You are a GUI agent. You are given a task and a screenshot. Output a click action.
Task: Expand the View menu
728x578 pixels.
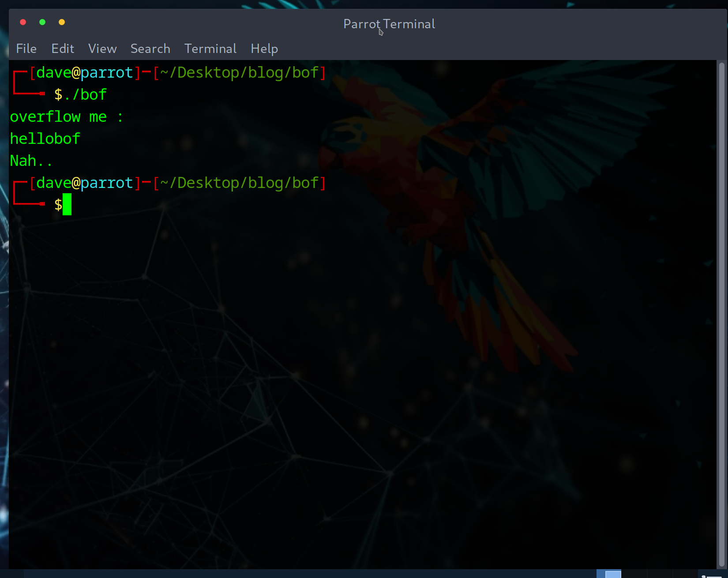(102, 49)
